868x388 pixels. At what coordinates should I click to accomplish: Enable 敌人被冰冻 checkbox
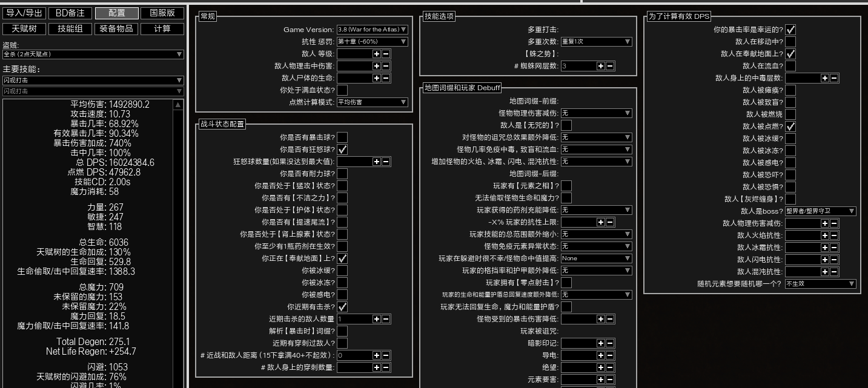790,151
